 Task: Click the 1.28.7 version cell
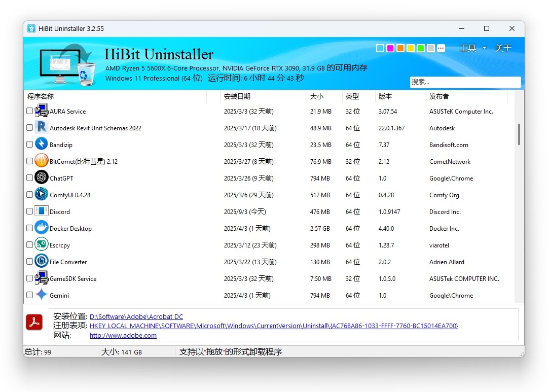pyautogui.click(x=386, y=245)
